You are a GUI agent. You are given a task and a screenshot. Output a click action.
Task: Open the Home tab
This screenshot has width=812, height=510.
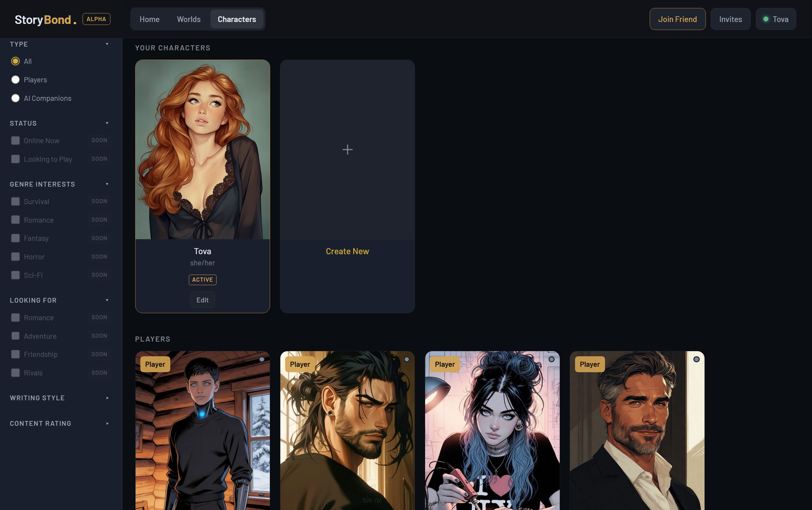click(149, 19)
